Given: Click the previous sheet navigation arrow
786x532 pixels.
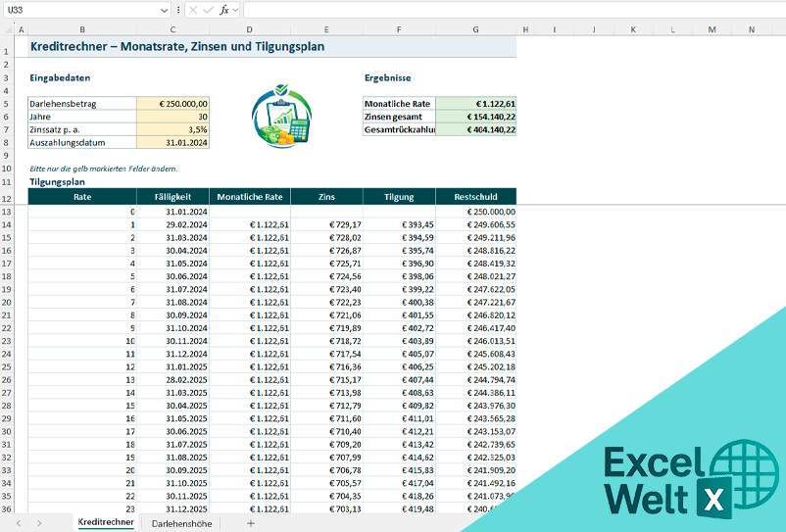Looking at the screenshot, I should point(19,523).
